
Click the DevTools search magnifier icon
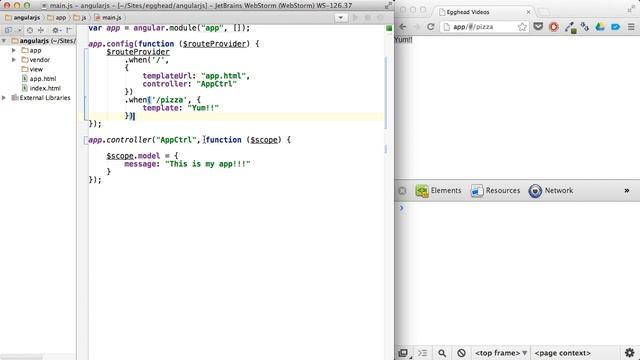pyautogui.click(x=442, y=353)
